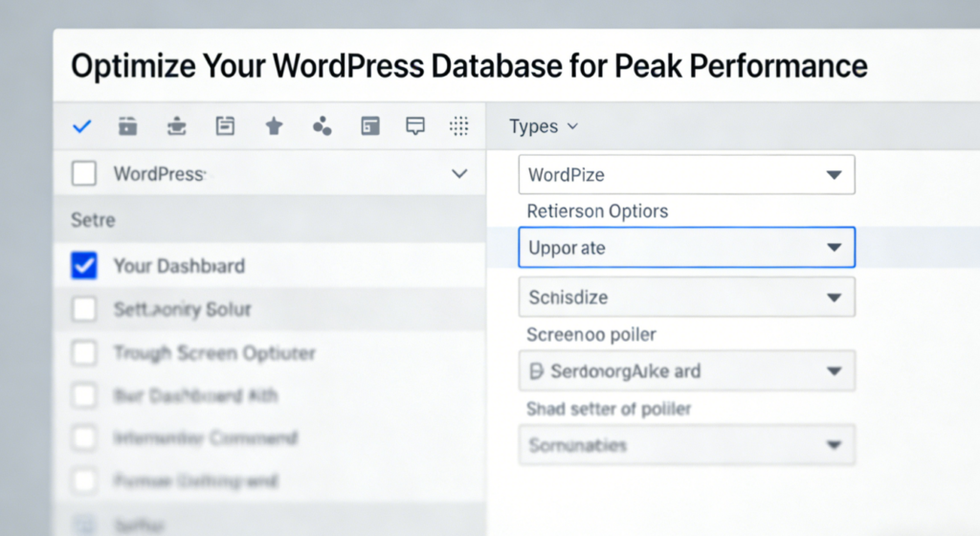Check the WordPress checkbox
Image resolution: width=980 pixels, height=536 pixels.
pyautogui.click(x=84, y=173)
